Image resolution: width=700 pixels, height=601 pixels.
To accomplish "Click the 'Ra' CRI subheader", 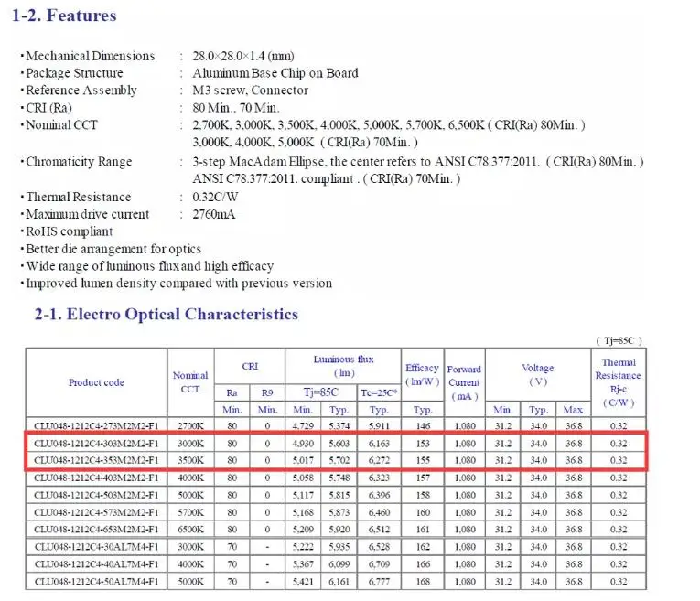I will 232,393.
